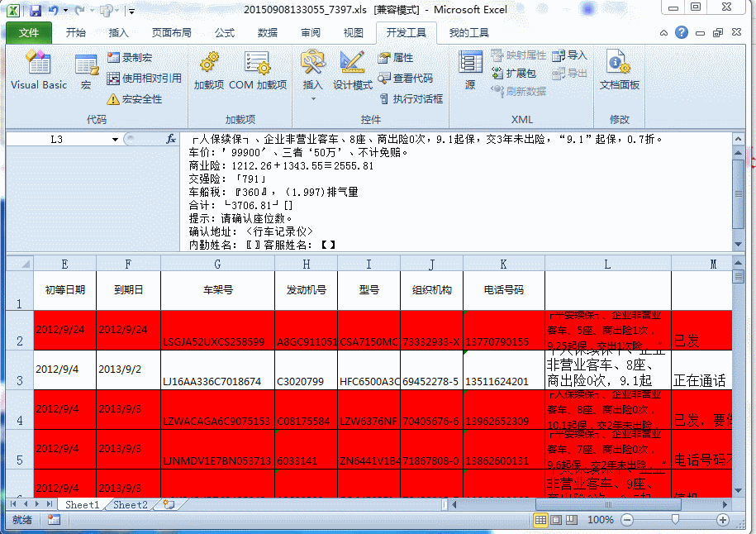This screenshot has width=756, height=534.
Task: Select the Sheet2 worksheet tab
Action: (131, 504)
